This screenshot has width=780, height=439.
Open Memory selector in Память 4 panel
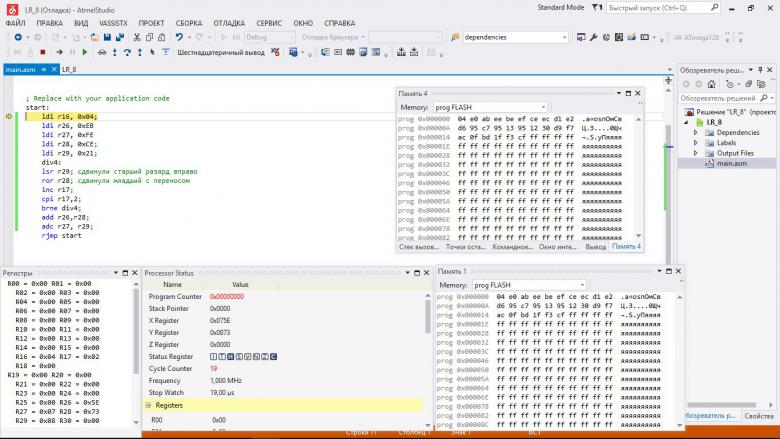490,107
